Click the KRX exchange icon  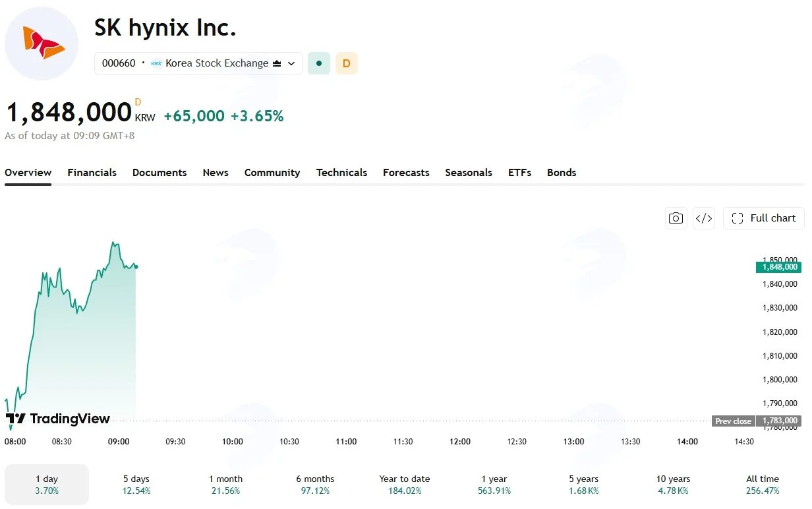[x=156, y=63]
